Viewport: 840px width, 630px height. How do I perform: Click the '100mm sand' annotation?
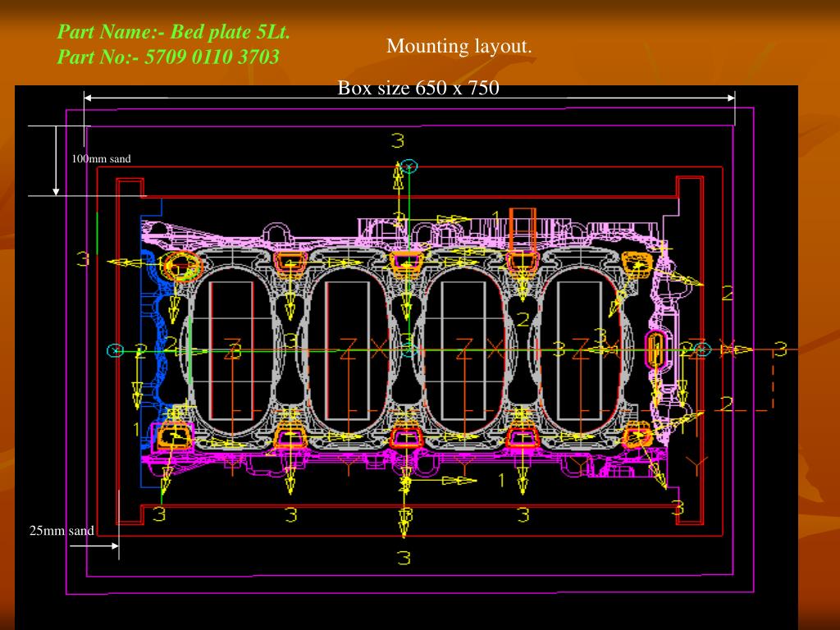point(101,158)
